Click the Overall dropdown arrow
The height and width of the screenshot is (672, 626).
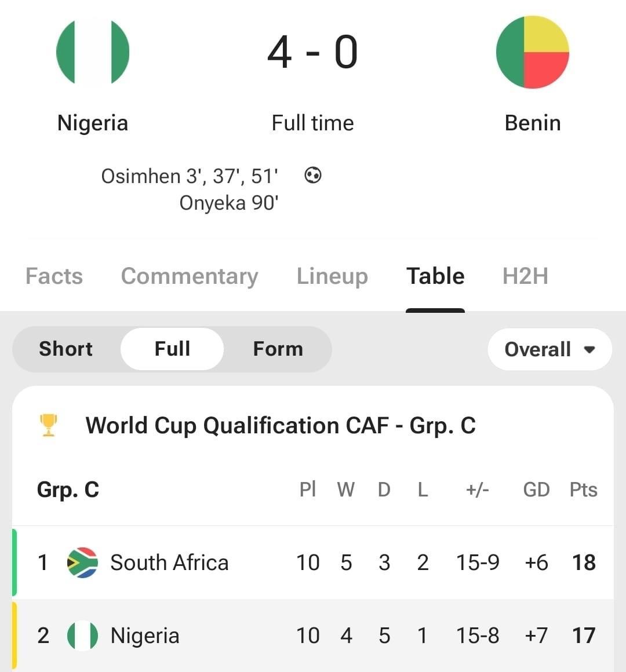tap(589, 350)
